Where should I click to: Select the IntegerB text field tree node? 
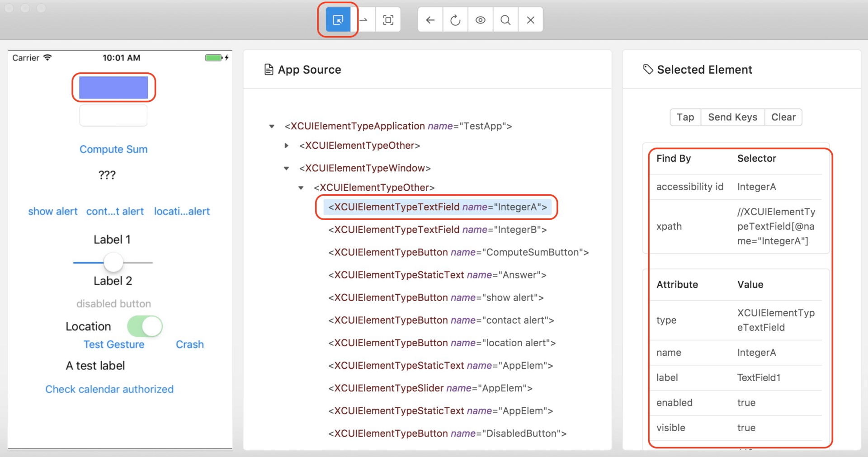(x=437, y=230)
